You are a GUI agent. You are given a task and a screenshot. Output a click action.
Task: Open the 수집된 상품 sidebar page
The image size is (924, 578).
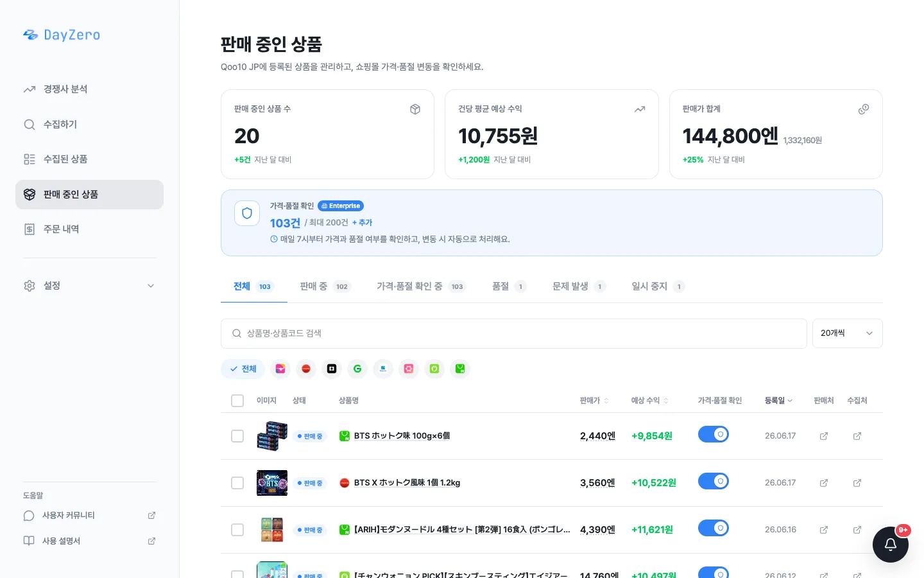[x=89, y=159]
